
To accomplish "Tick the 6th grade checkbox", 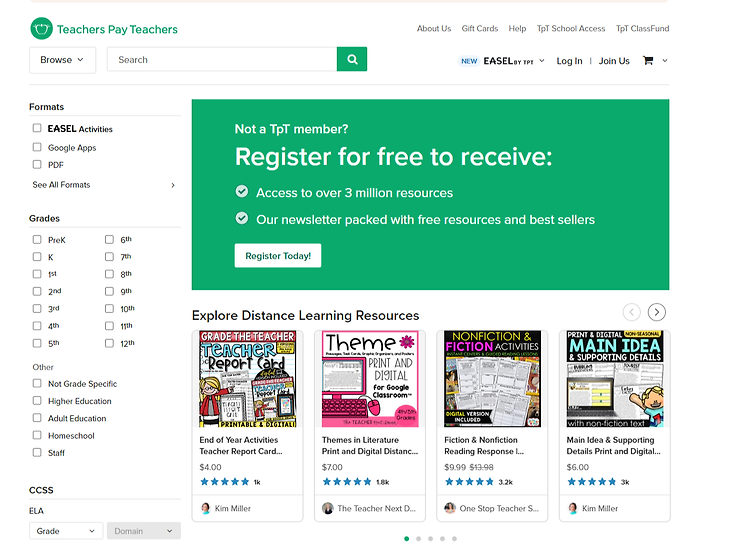I will point(110,239).
